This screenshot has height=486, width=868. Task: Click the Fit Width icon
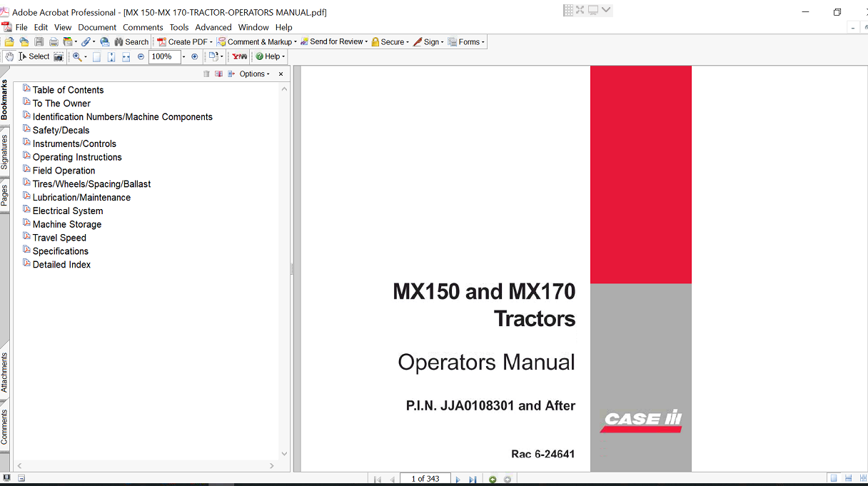(126, 56)
